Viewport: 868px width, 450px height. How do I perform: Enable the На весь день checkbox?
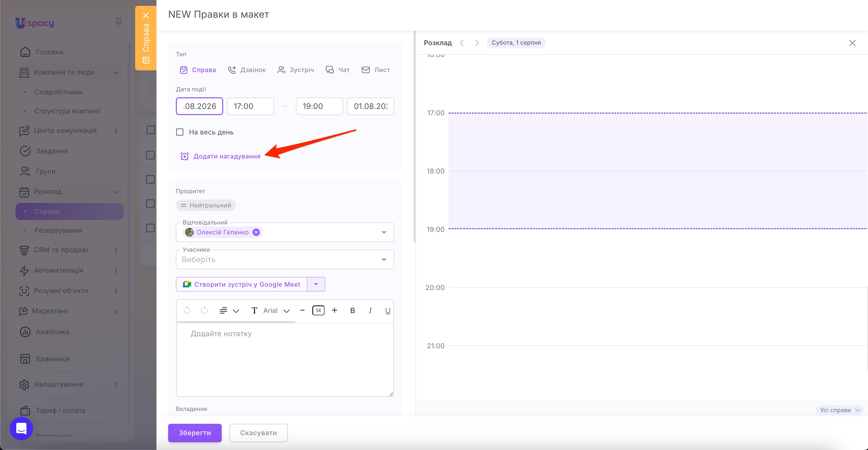click(180, 132)
